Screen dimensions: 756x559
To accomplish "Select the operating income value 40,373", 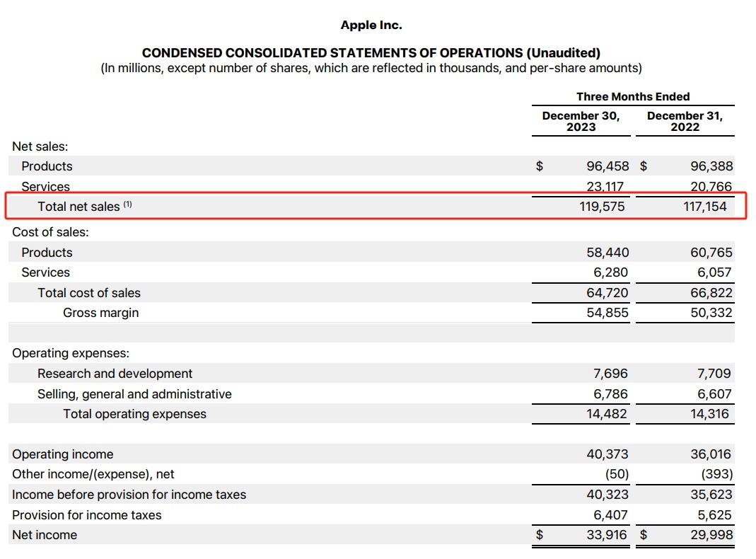I will (607, 454).
